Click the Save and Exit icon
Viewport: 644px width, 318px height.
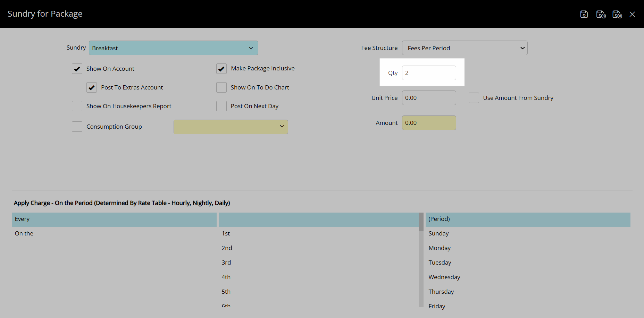coord(617,14)
